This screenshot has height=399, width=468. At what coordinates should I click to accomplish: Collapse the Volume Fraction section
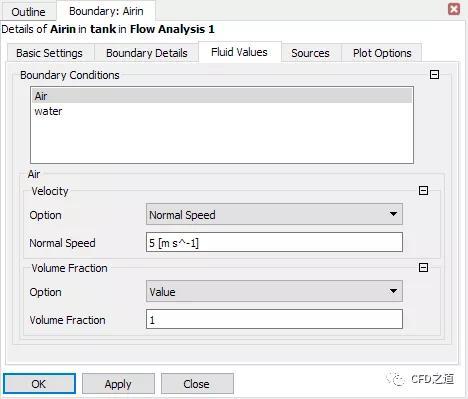click(x=423, y=267)
